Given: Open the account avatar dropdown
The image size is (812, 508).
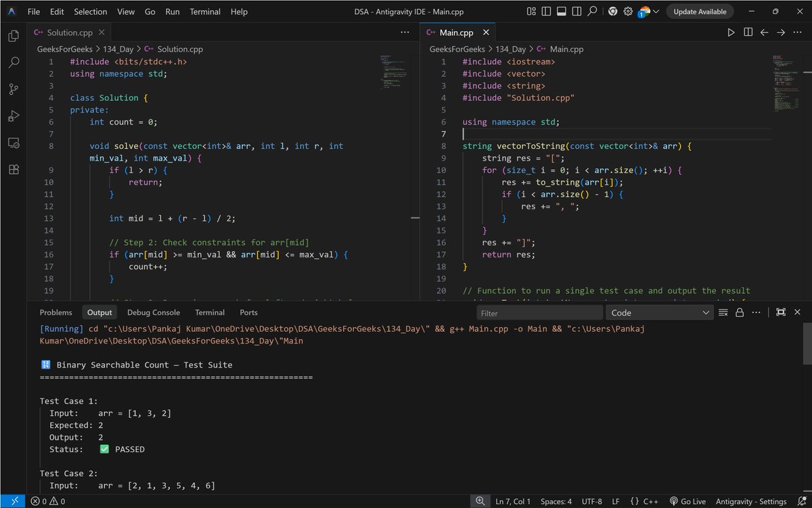Looking at the screenshot, I should coord(650,12).
